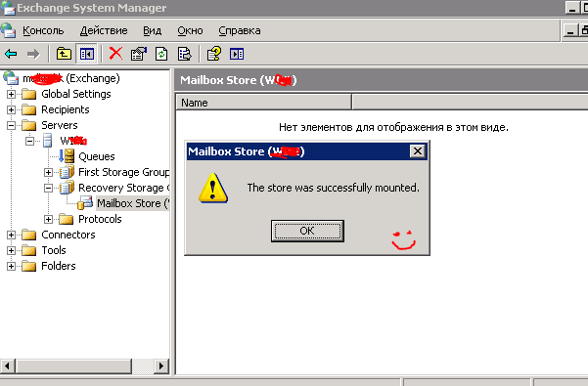The width and height of the screenshot is (588, 386).
Task: Collapse the Servers node
Action: [x=11, y=125]
